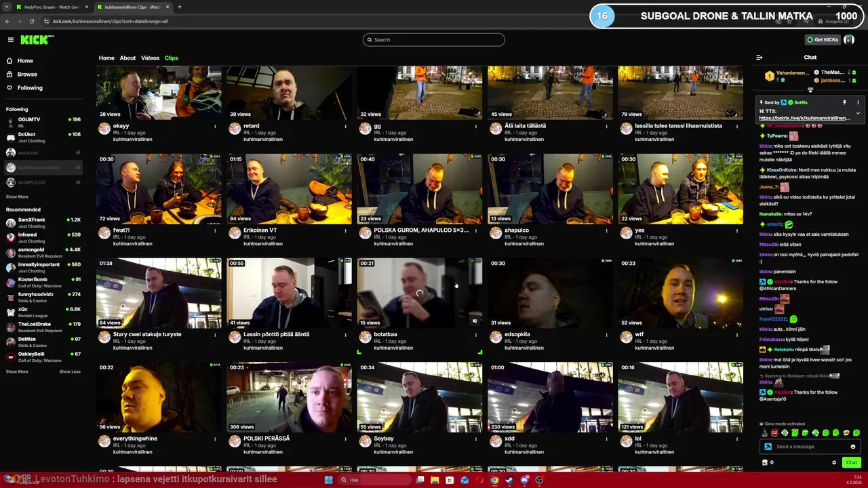Open File Explorer from the taskbar
This screenshot has width=868, height=488.
[x=435, y=480]
